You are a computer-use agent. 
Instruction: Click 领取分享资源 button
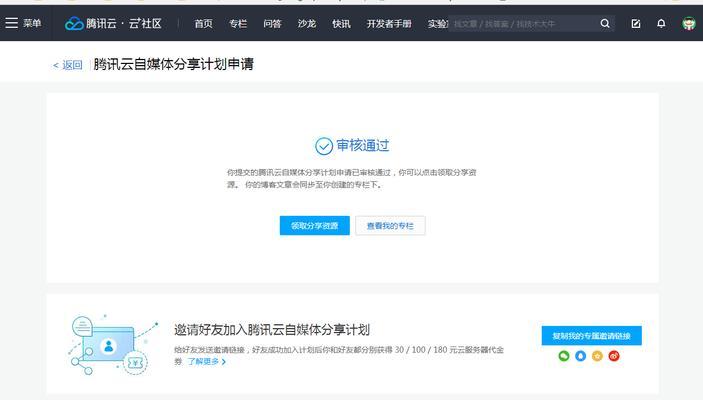pos(315,226)
